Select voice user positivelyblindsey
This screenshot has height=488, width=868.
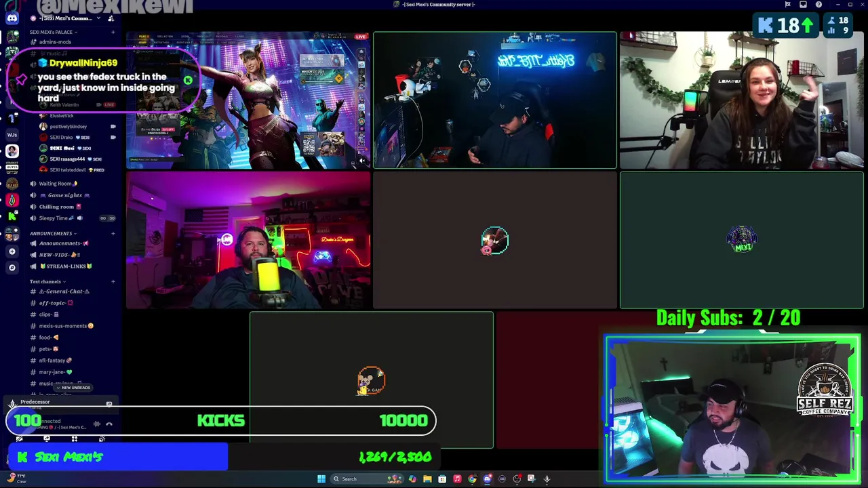tap(77, 127)
